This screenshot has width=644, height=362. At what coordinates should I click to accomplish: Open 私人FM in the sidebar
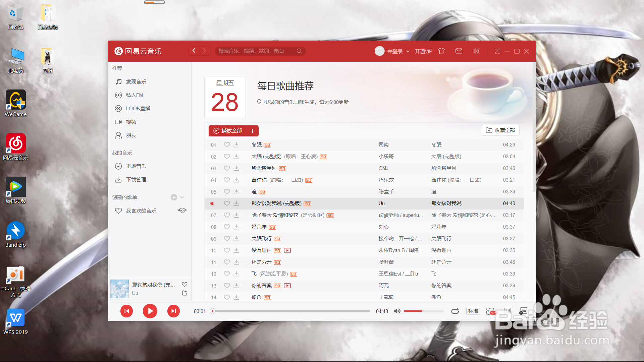[x=134, y=95]
